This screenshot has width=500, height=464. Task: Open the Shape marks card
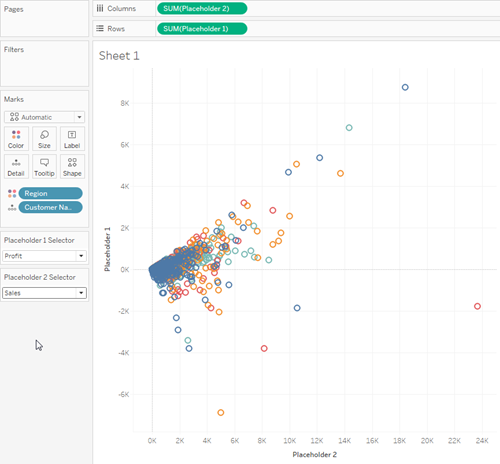(x=72, y=167)
